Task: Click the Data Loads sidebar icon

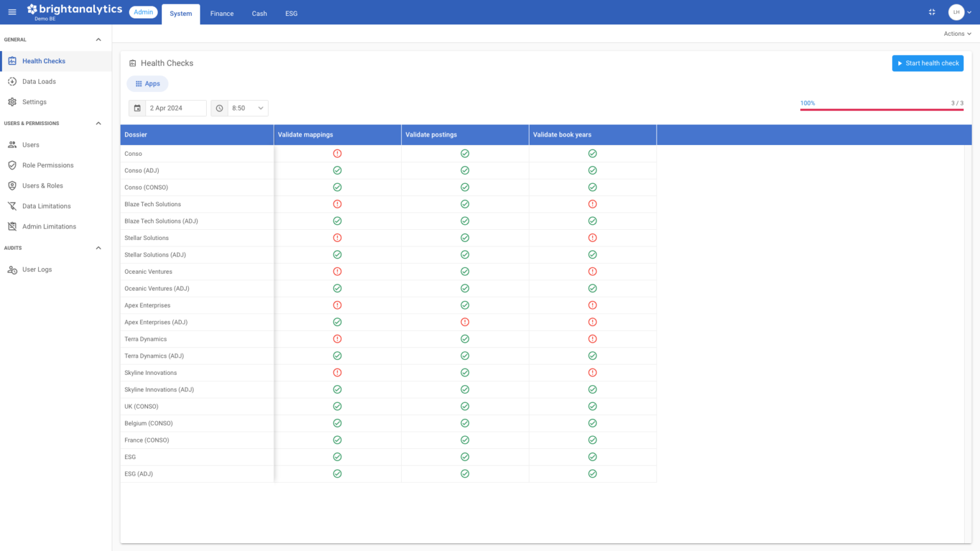Action: click(12, 82)
